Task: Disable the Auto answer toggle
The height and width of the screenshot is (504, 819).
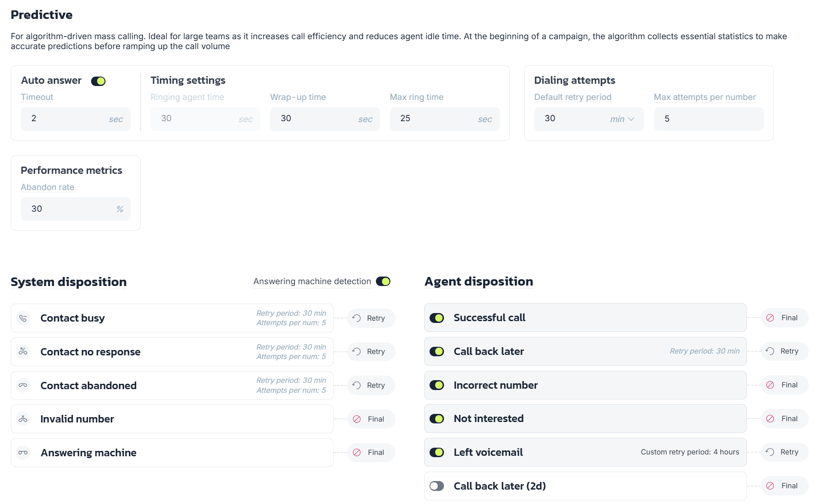Action: click(98, 81)
